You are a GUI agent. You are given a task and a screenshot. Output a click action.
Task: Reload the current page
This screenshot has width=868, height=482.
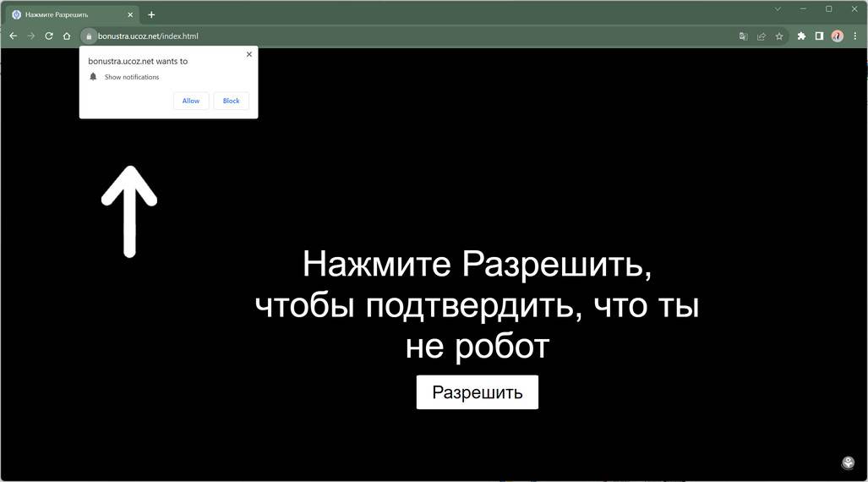49,36
